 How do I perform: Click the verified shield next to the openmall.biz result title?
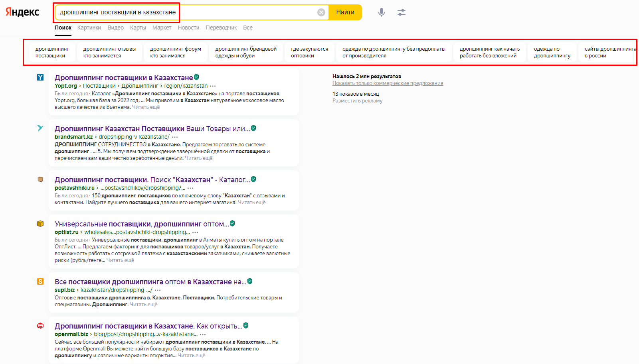click(x=246, y=326)
